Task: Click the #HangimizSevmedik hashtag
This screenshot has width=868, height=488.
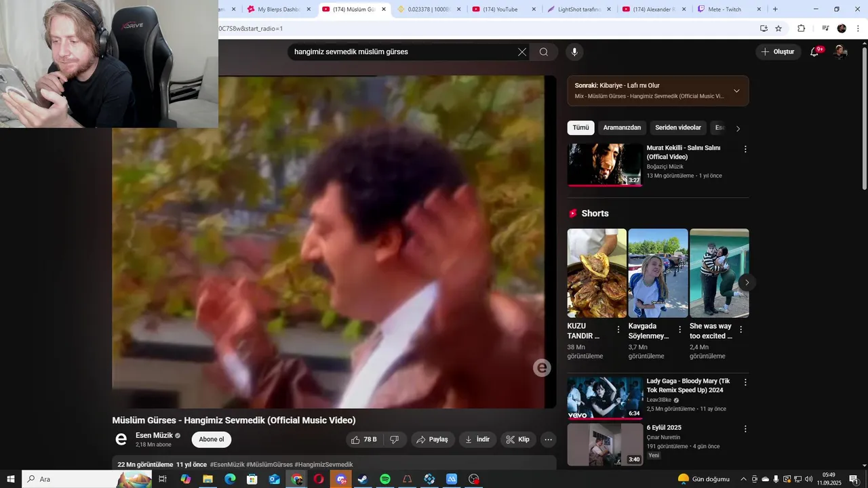Action: tap(323, 464)
